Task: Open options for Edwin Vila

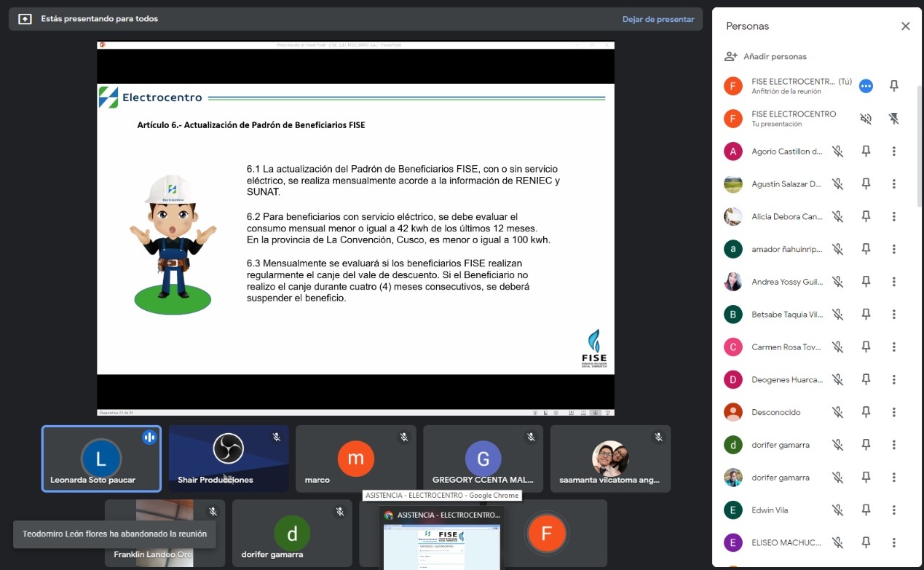Action: pyautogui.click(x=894, y=510)
